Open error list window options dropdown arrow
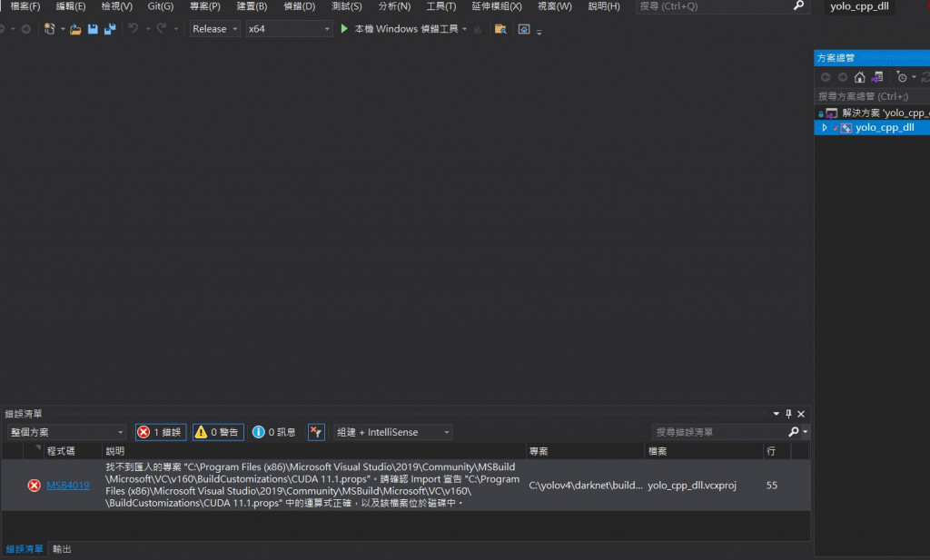Viewport: 930px width, 560px height. 776,414
